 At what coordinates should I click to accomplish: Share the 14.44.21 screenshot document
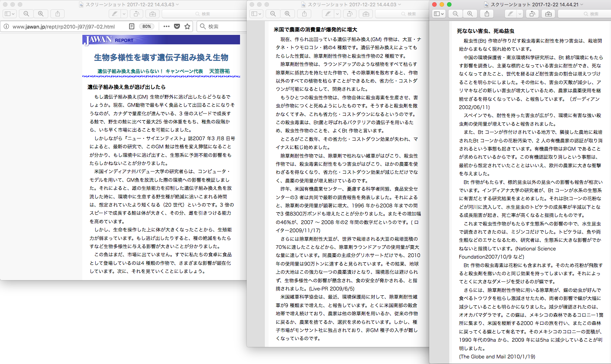[487, 14]
